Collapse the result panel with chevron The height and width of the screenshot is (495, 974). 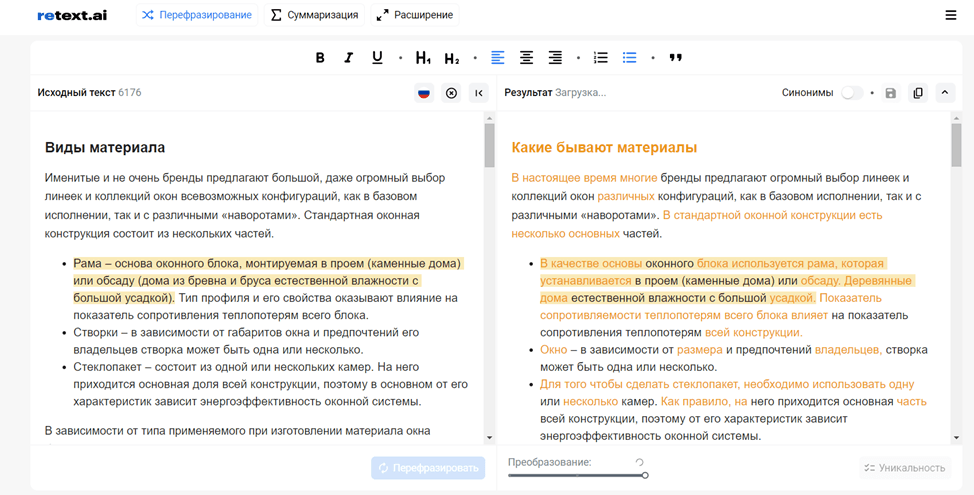(945, 93)
